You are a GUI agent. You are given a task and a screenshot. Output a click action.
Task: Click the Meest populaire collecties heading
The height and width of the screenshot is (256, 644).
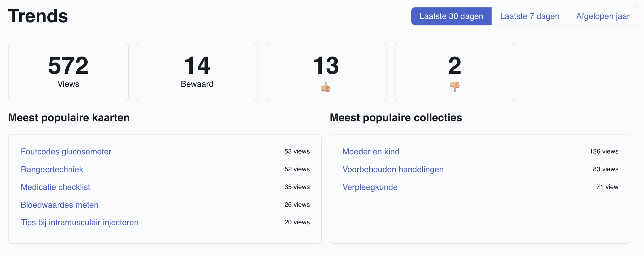(396, 118)
